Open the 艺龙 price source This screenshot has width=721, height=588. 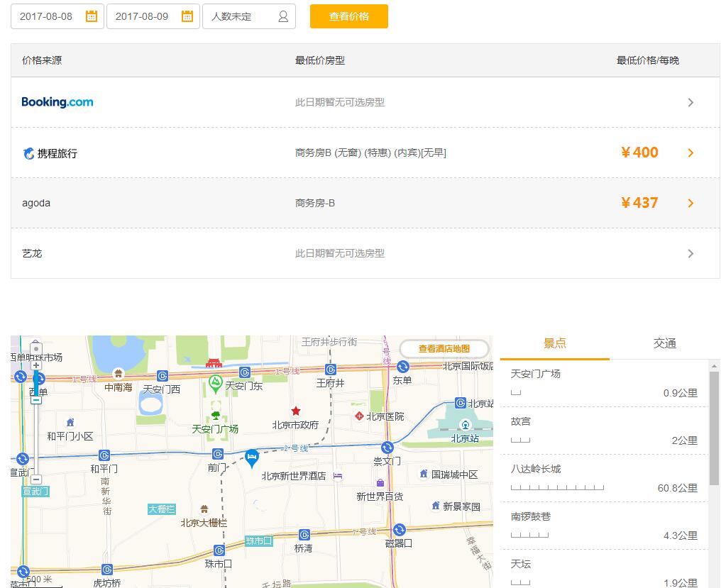32,253
